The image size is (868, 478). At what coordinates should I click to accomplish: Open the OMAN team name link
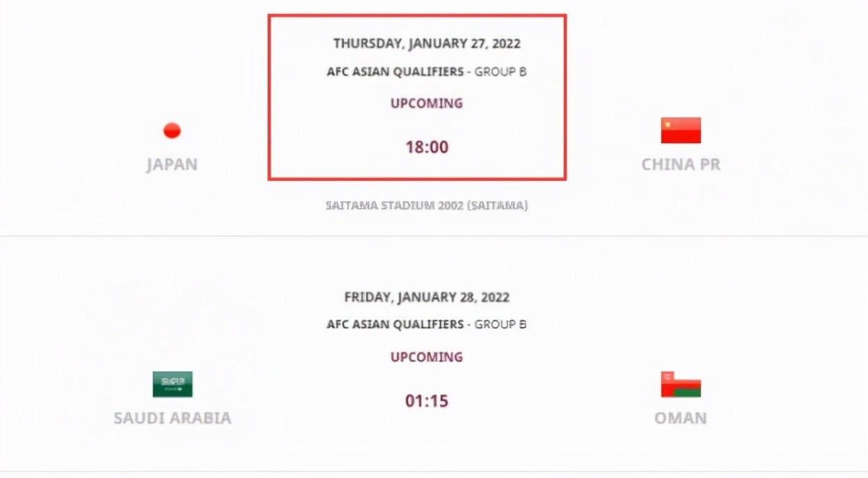(681, 419)
